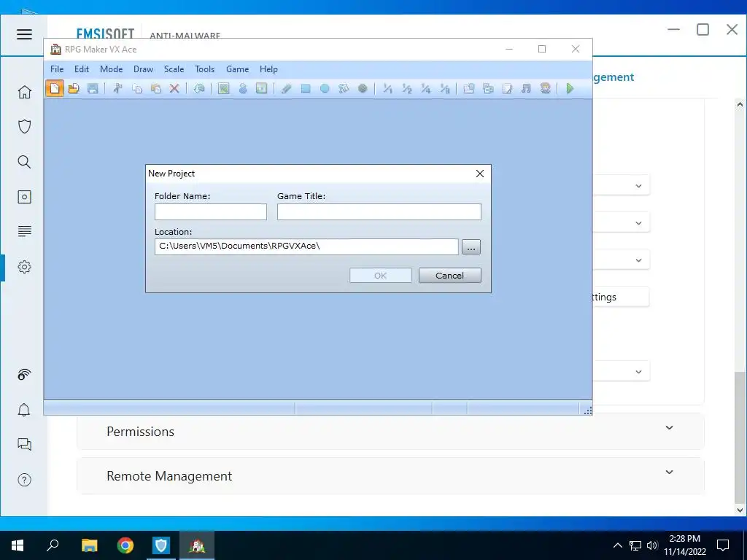Click the Game Title input field

(379, 212)
